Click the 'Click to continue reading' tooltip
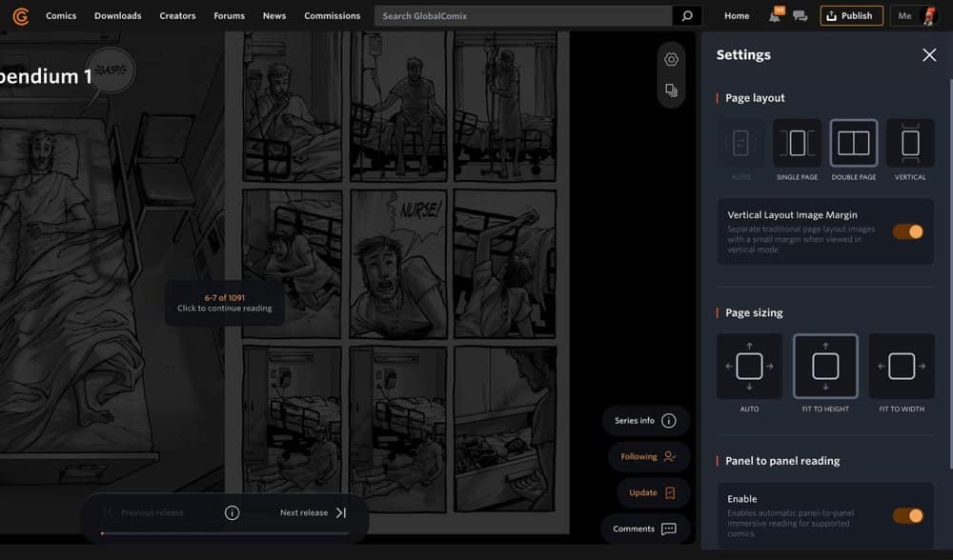953x560 pixels. (224, 303)
